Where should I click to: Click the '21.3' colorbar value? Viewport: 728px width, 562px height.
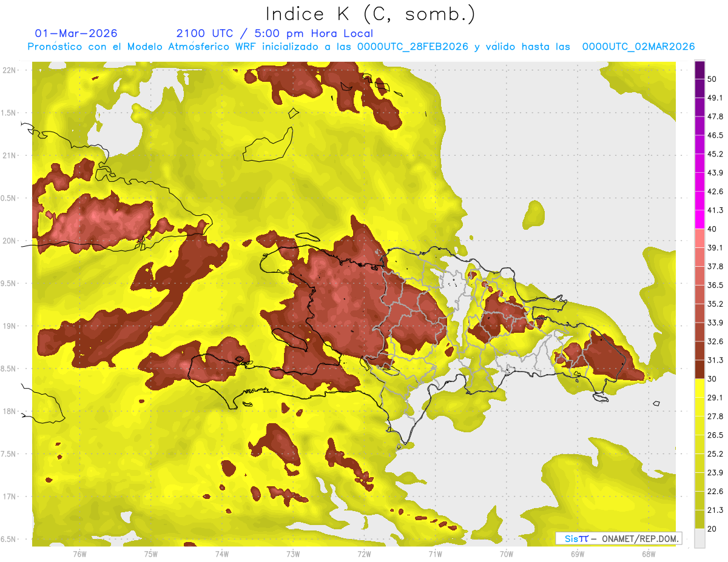[x=715, y=510]
